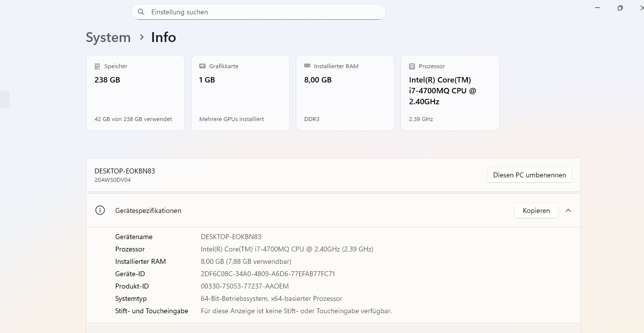Select the Prozessor value with 2.39 GHz
The width and height of the screenshot is (644, 333).
(287, 249)
